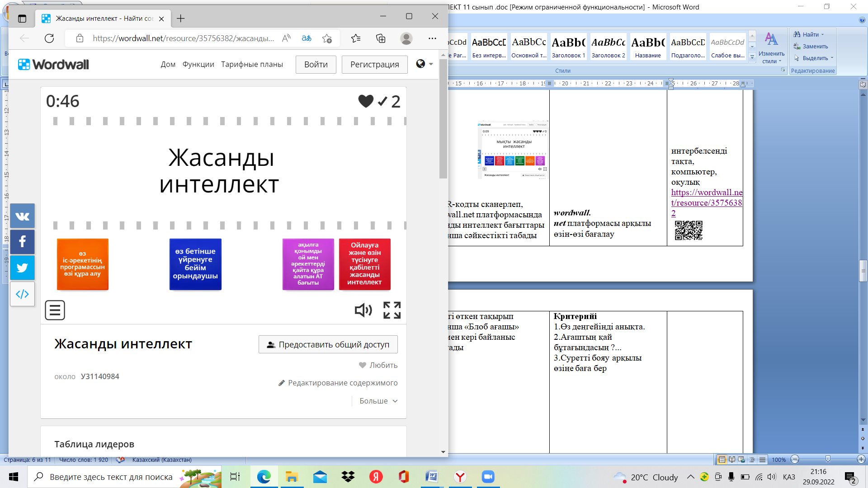Mute the Wordwall game sound

pos(363,310)
